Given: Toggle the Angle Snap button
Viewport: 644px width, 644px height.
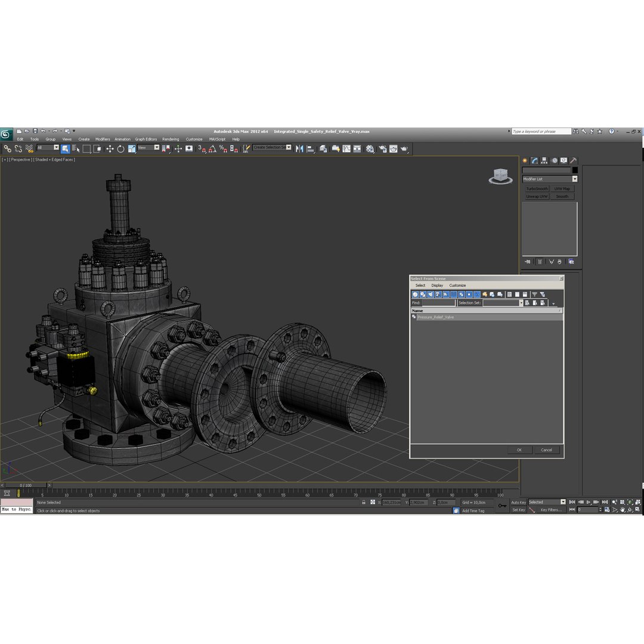Looking at the screenshot, I should pyautogui.click(x=212, y=148).
